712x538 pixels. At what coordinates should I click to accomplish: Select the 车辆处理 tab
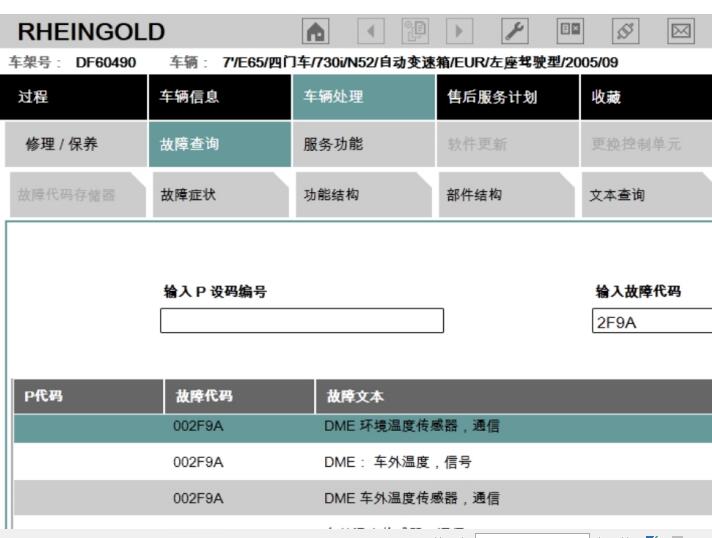point(364,97)
